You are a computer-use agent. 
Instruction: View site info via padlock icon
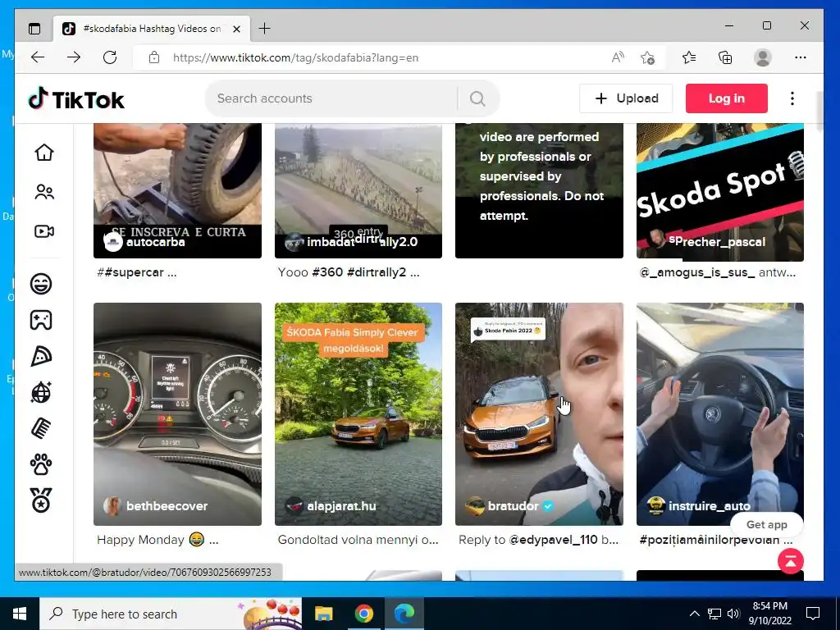pyautogui.click(x=154, y=57)
